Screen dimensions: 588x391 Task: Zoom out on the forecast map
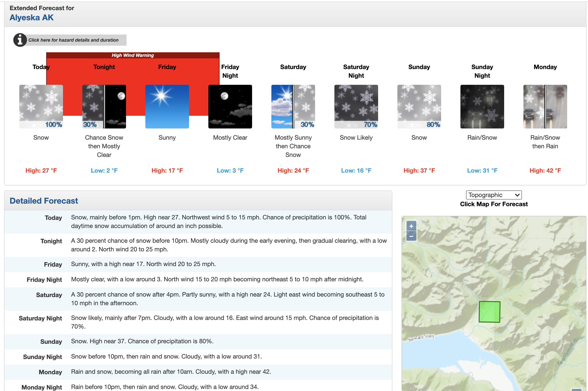tap(411, 236)
